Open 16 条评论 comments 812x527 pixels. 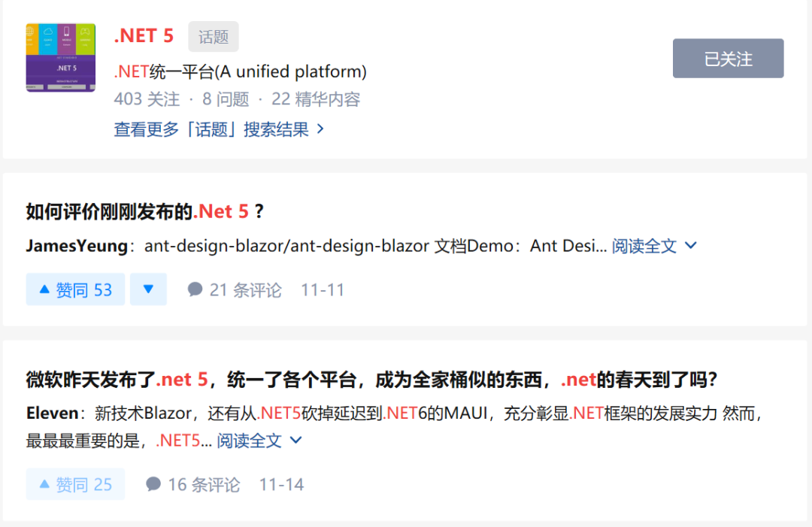tap(193, 485)
